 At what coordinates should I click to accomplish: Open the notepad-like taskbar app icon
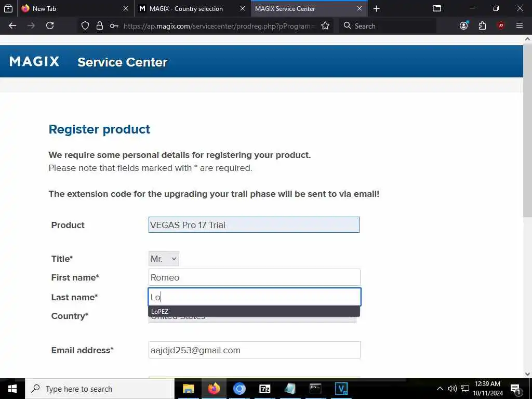290,389
